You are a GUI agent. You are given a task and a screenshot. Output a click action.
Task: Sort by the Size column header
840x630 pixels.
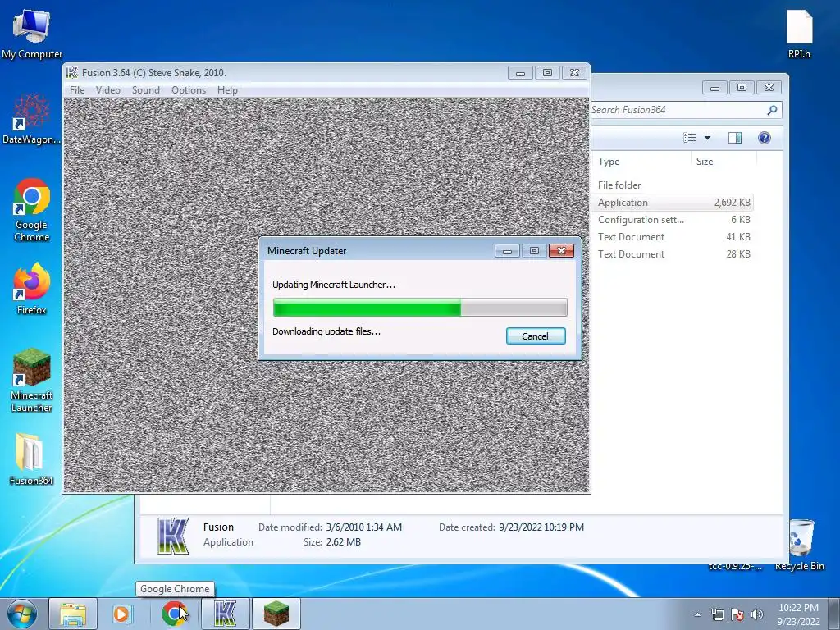pyautogui.click(x=724, y=162)
